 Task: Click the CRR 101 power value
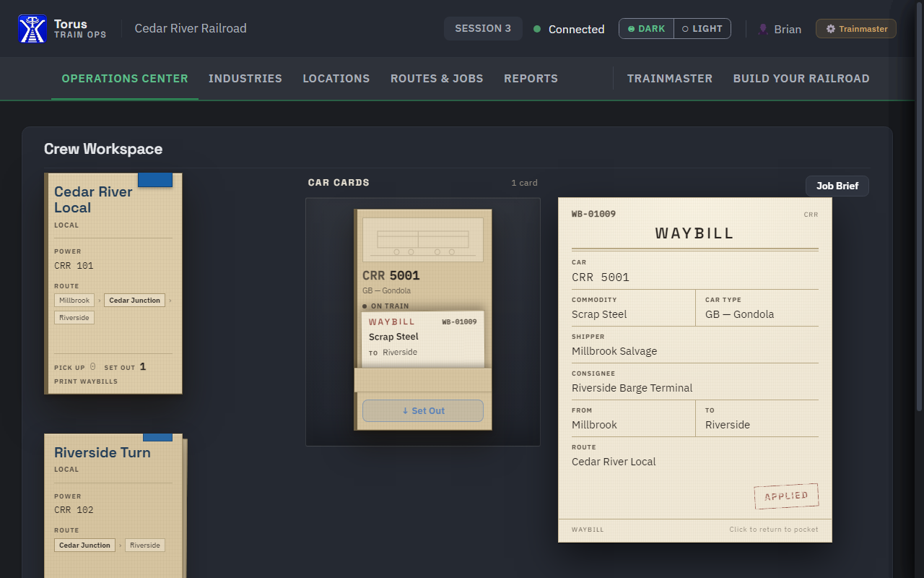pos(74,266)
